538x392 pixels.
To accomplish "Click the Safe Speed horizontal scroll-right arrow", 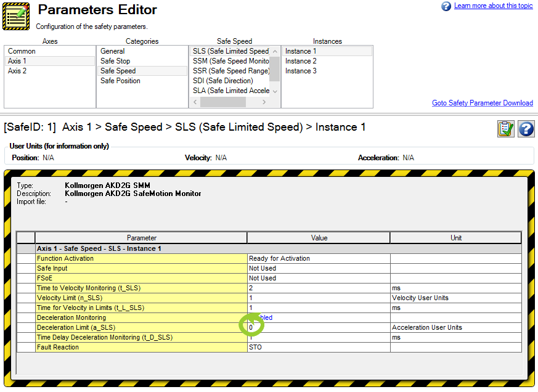I will point(264,102).
